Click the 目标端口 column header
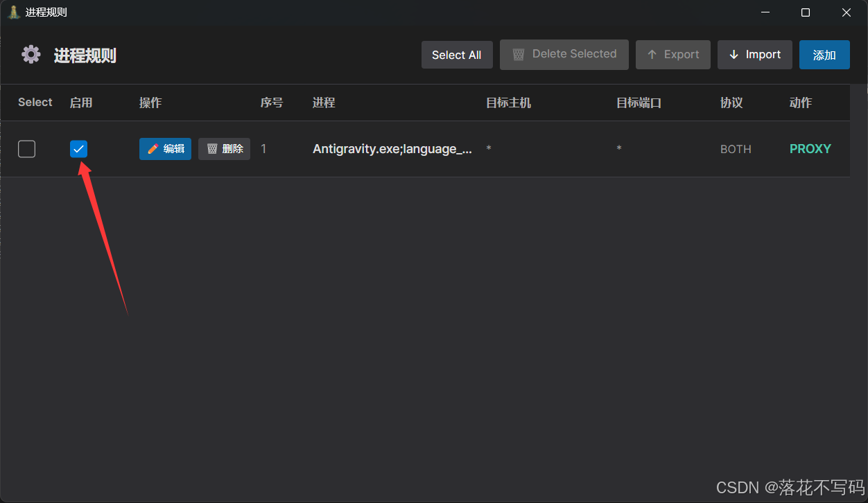Viewport: 868px width, 503px height. [639, 103]
